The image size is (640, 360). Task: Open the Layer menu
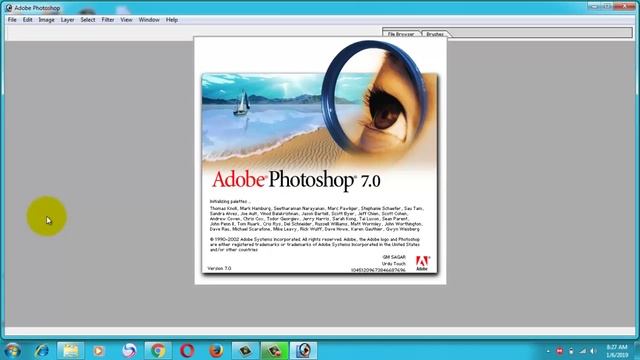[x=67, y=20]
